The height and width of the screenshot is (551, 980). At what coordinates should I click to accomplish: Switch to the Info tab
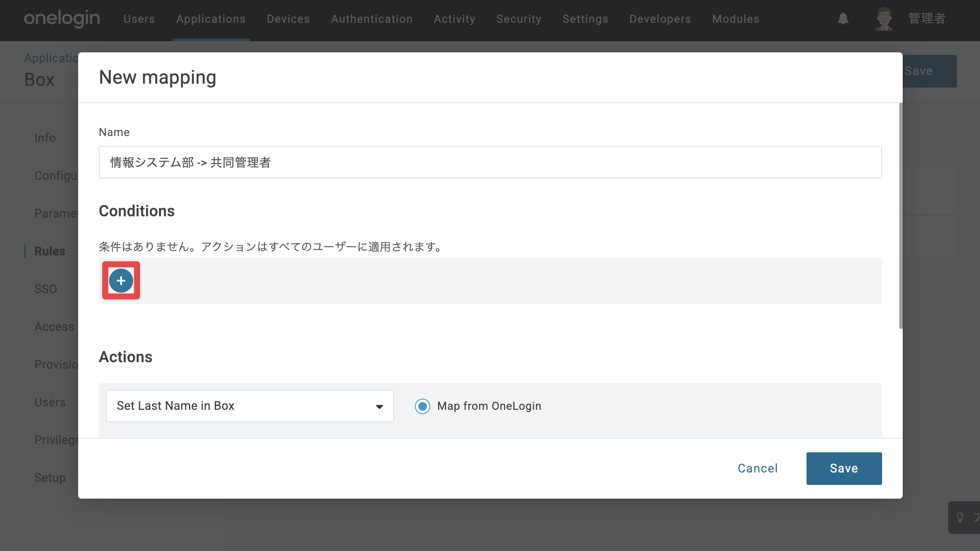pos(45,138)
